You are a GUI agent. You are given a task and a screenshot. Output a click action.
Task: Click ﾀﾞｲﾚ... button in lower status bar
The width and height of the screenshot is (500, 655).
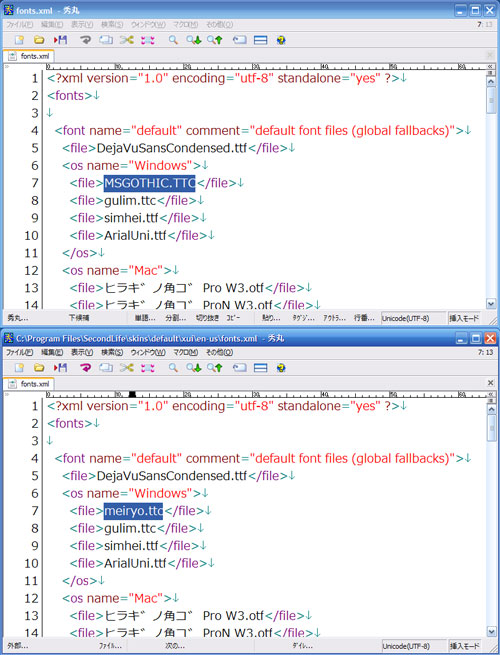pos(302,646)
